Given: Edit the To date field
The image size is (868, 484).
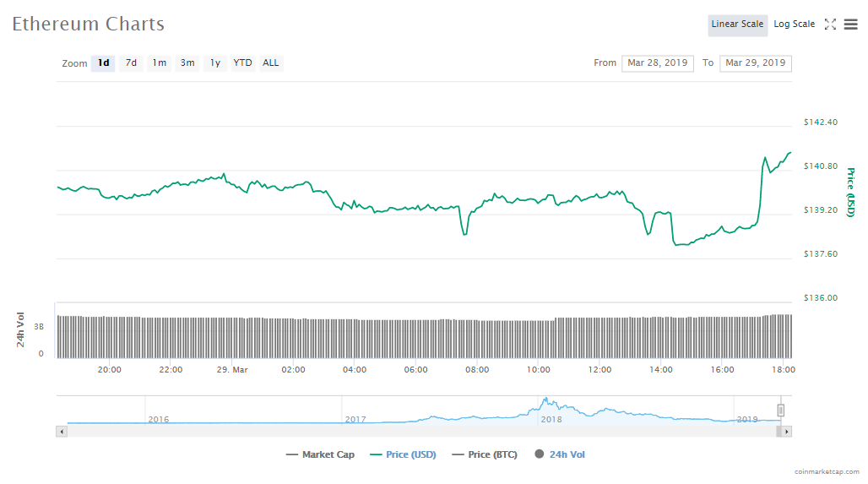Looking at the screenshot, I should [x=755, y=63].
